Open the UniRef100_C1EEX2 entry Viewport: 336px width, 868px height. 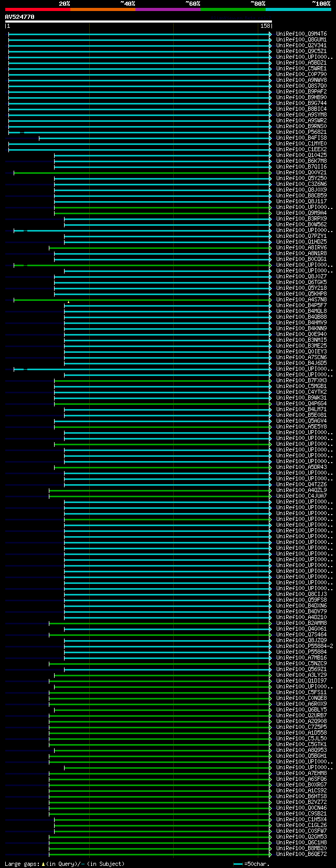(301, 149)
